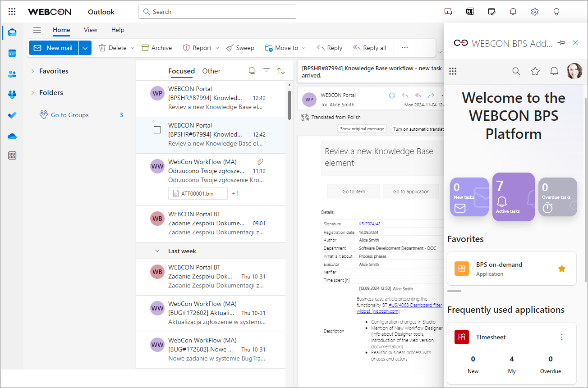The image size is (588, 388).
Task: Open WEBCON add-in notifications bell
Action: click(x=554, y=71)
